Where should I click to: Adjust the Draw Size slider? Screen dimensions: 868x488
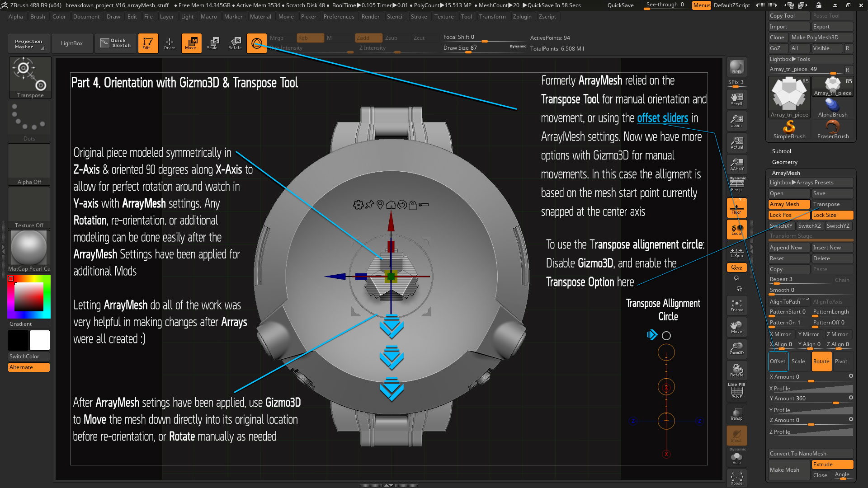point(485,48)
